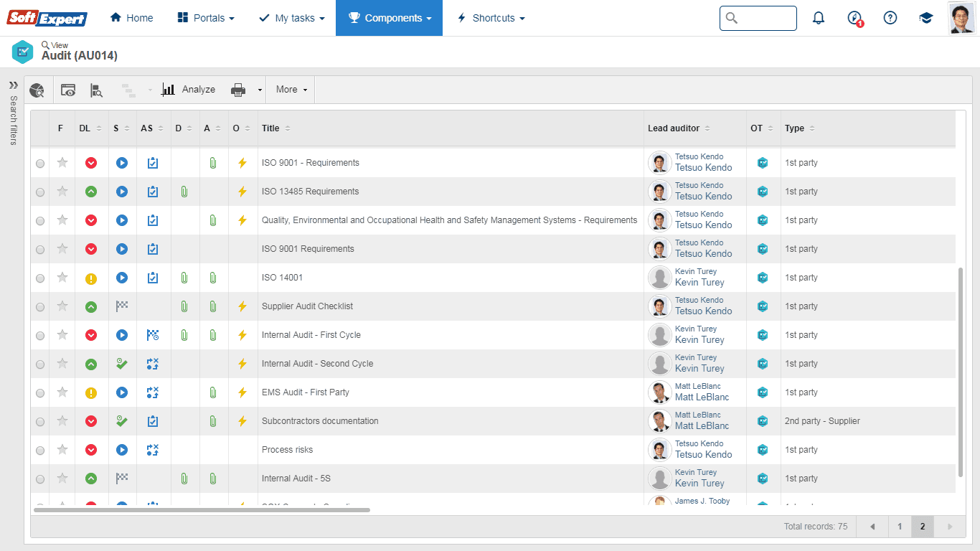
Task: Click the user profile avatar
Action: click(961, 18)
